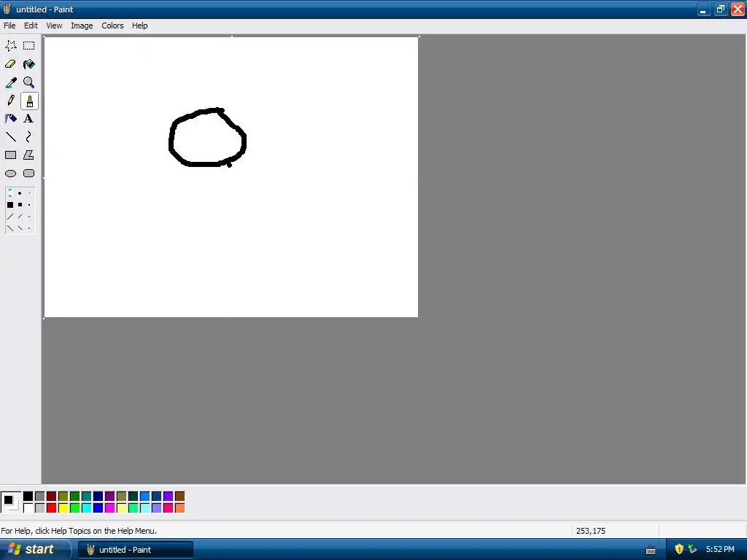
Task: Select the Free-Form Select tool
Action: tap(10, 46)
